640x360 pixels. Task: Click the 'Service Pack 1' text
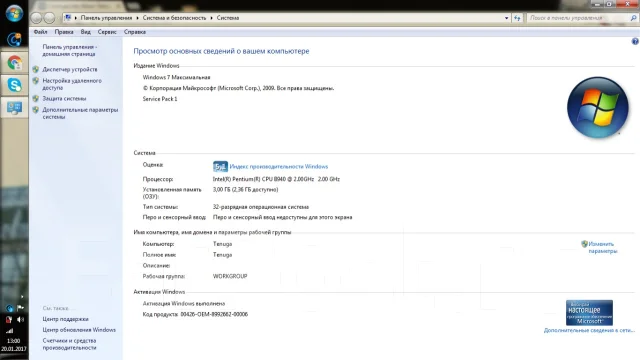pos(160,99)
